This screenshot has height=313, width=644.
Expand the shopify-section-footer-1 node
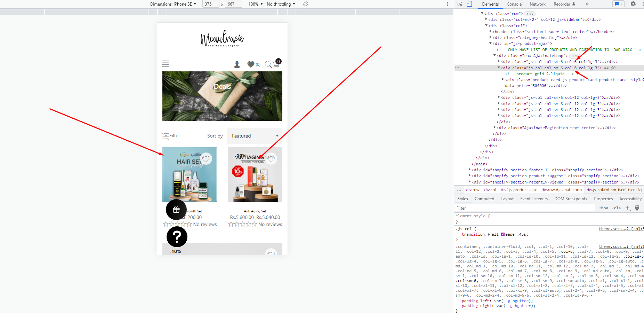[x=469, y=170]
